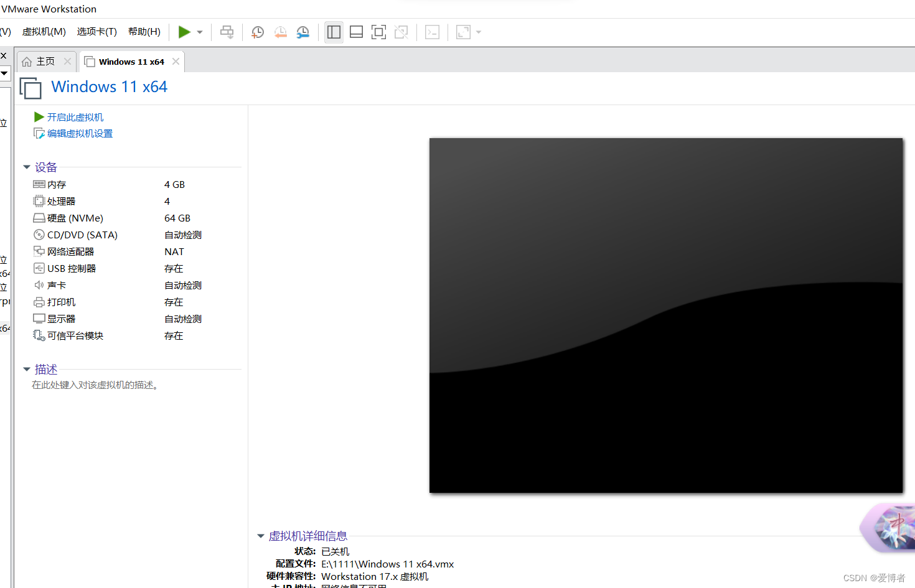
Task: Click the Workstation 17.x 虚拟机 compatibility value
Action: (375, 577)
